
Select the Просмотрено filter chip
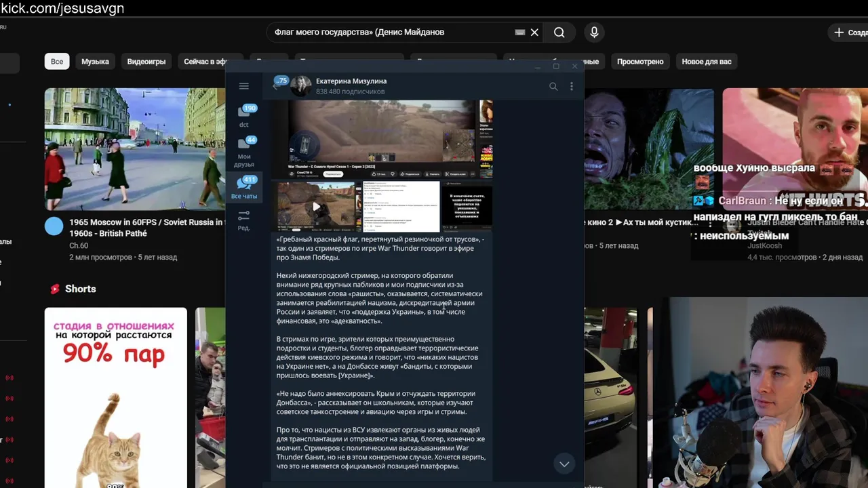[x=640, y=62]
